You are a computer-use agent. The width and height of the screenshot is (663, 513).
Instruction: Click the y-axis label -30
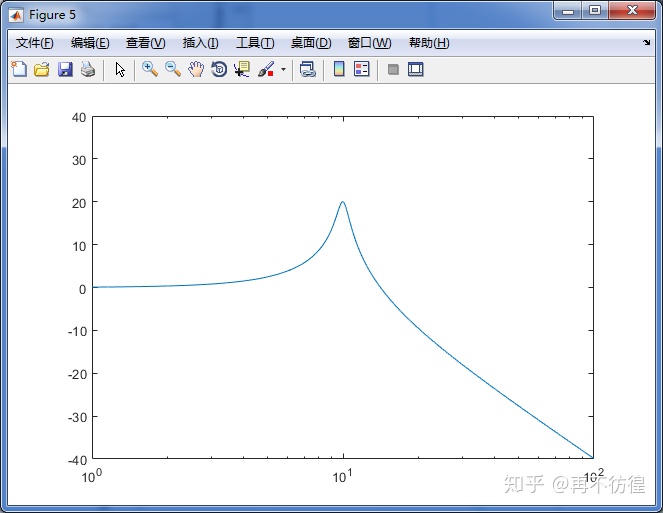77,417
